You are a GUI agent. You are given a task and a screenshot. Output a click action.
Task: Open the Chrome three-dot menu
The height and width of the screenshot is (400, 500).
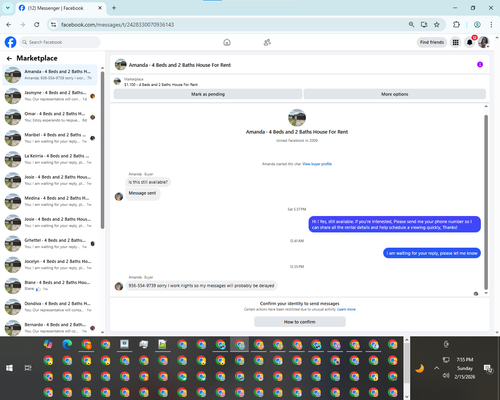tap(491, 24)
